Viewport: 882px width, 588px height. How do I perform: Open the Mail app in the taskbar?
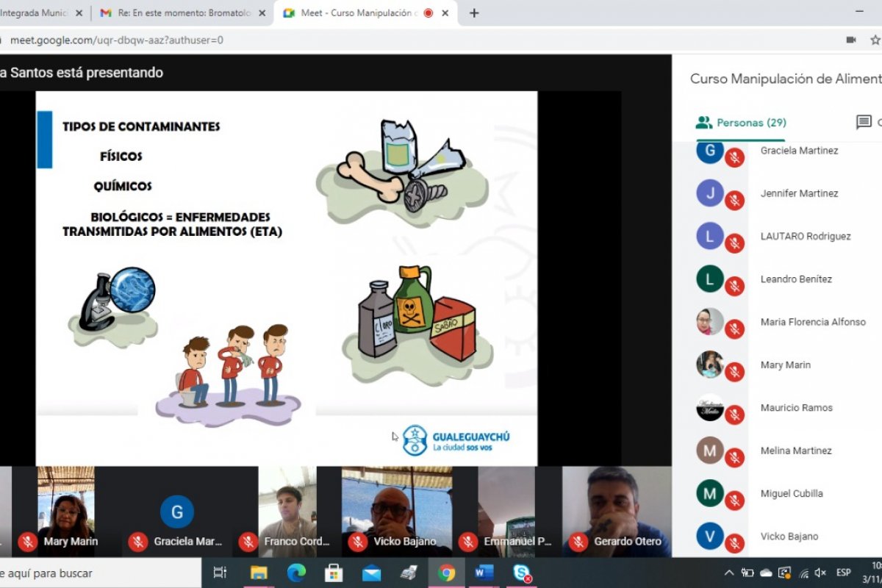371,573
